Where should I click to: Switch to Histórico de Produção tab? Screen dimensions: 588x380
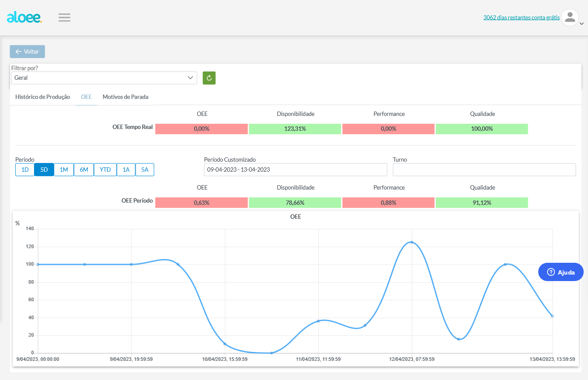point(43,97)
